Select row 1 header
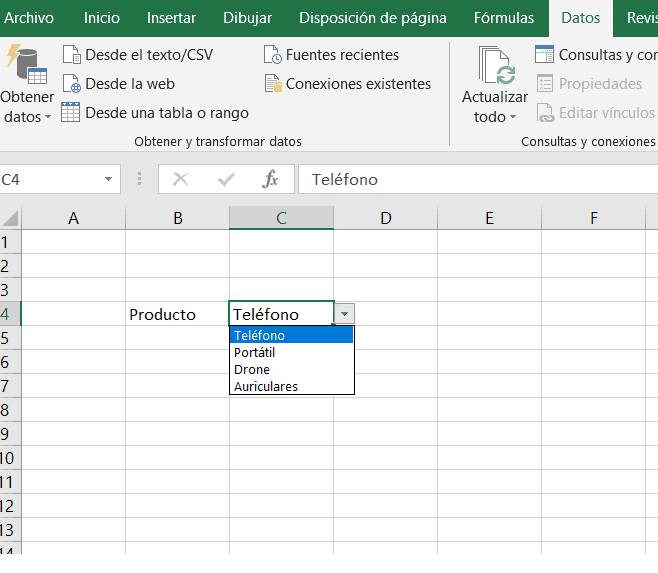The image size is (658, 573). pyautogui.click(x=10, y=242)
